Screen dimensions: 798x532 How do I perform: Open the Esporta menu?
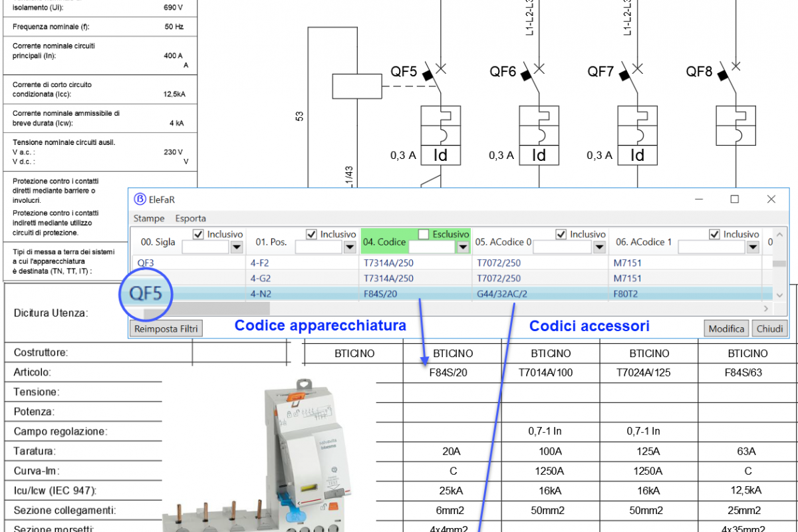coord(191,218)
